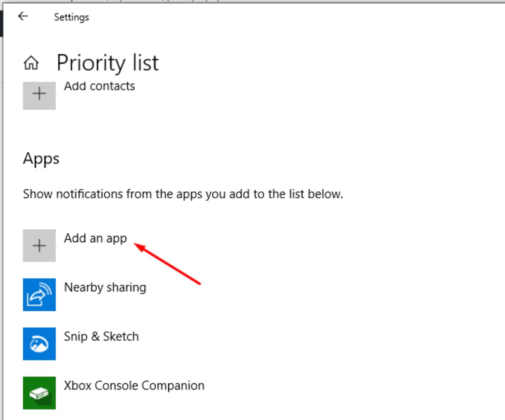Click the Settings window title

coord(71,17)
